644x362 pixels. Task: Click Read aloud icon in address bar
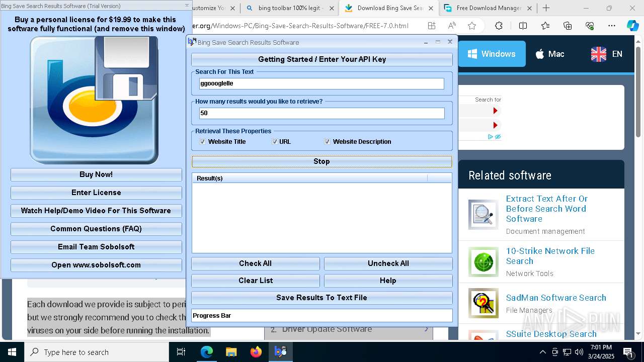452,26
